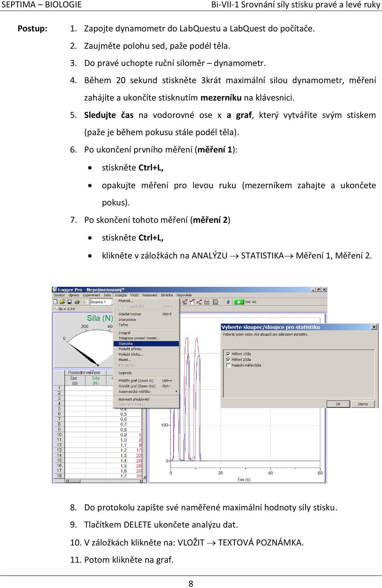Expand the Automatické měřítko submenu
The width and height of the screenshot is (382, 588).
pyautogui.click(x=146, y=392)
